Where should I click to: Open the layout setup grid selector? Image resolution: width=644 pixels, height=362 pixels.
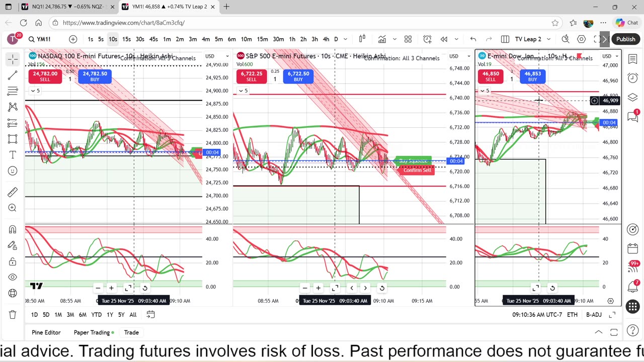click(x=505, y=39)
